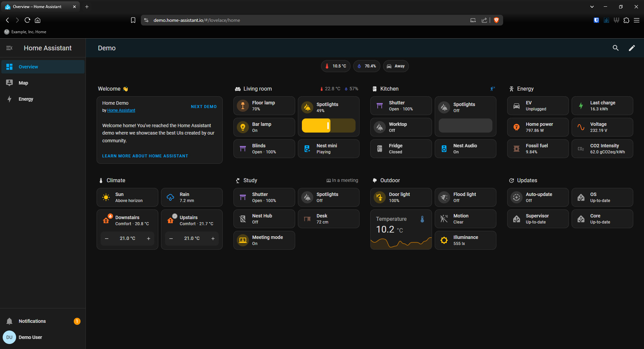Open the Map sidebar item
Viewport: 644px width, 349px height.
23,83
